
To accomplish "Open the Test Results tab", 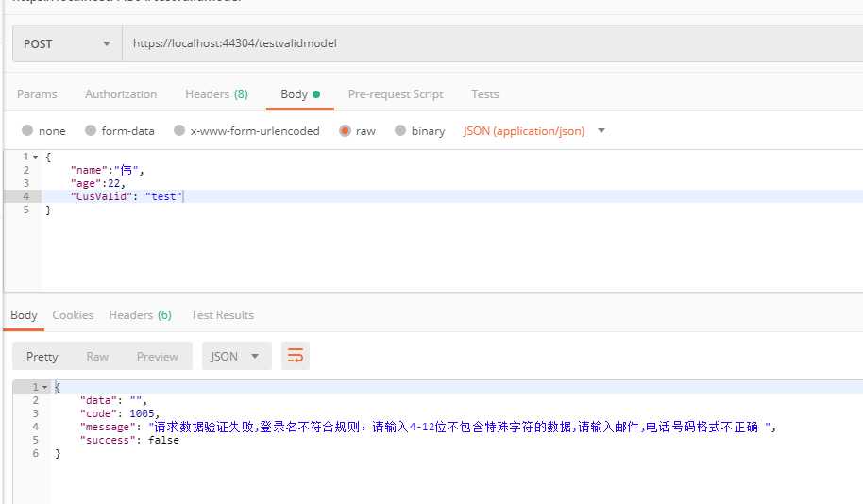I will click(x=222, y=314).
